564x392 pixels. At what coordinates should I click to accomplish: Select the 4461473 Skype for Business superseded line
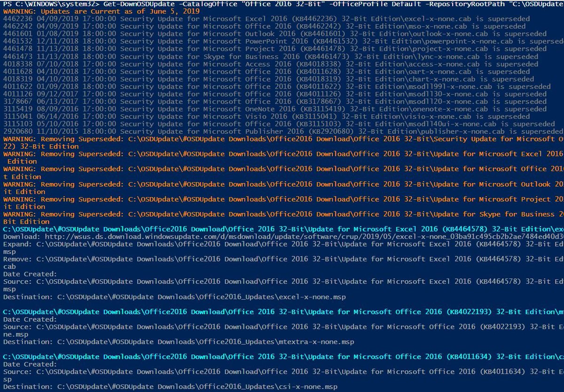[271, 56]
